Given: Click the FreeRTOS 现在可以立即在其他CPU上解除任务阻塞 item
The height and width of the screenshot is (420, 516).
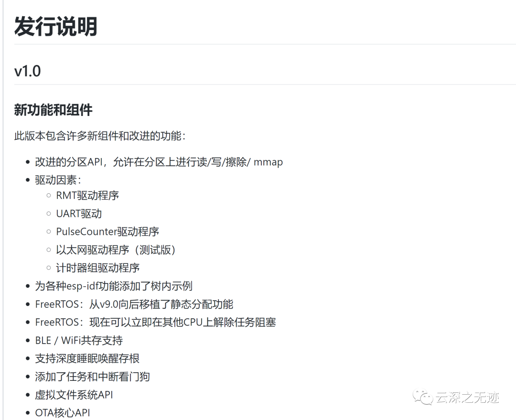Looking at the screenshot, I should tap(156, 322).
